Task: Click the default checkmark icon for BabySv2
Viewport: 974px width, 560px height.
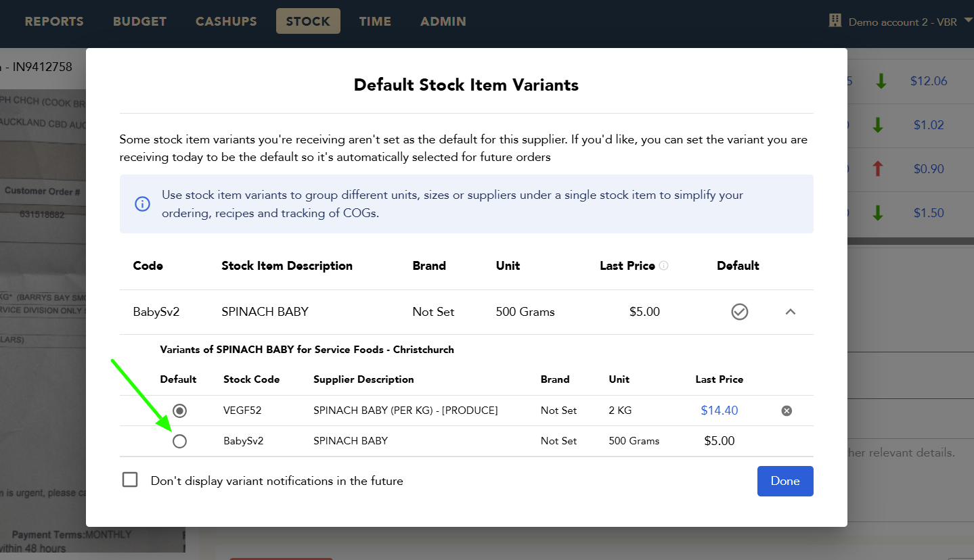Action: (739, 312)
